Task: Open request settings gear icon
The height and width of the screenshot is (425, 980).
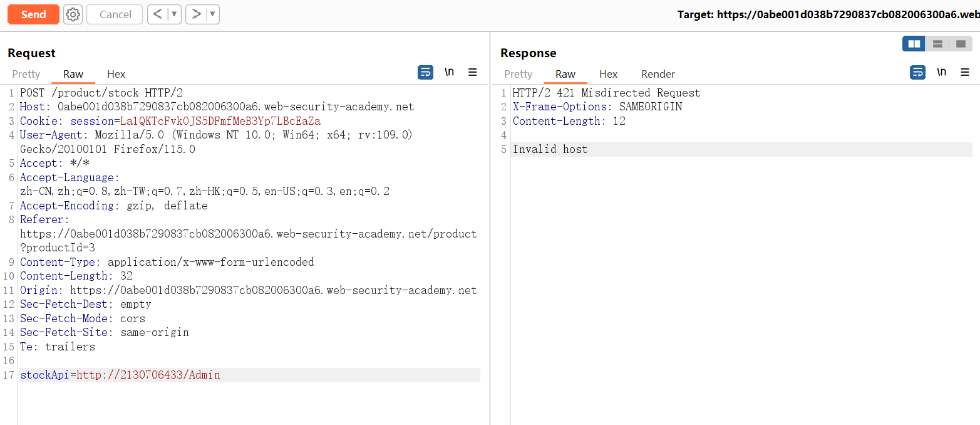Action: pyautogui.click(x=73, y=14)
